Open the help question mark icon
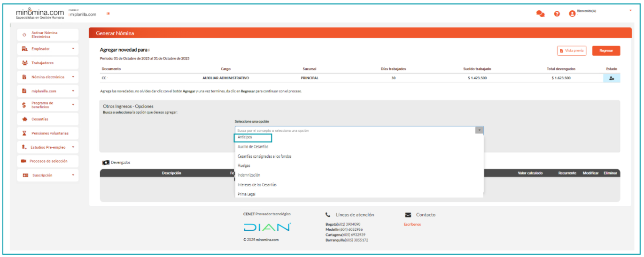 557,14
